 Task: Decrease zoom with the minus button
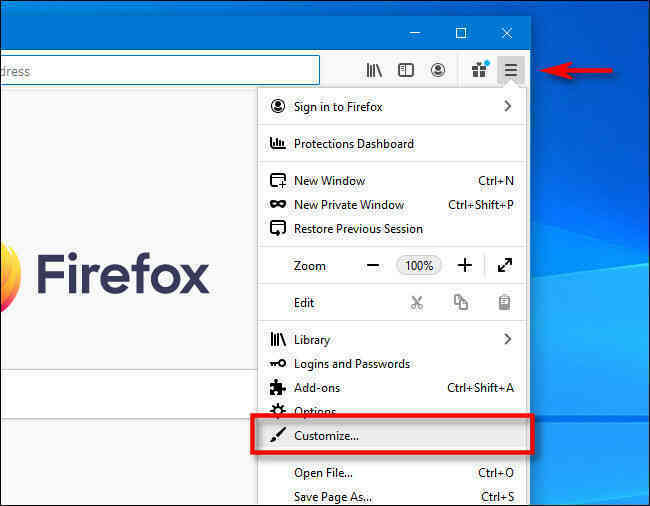click(373, 265)
